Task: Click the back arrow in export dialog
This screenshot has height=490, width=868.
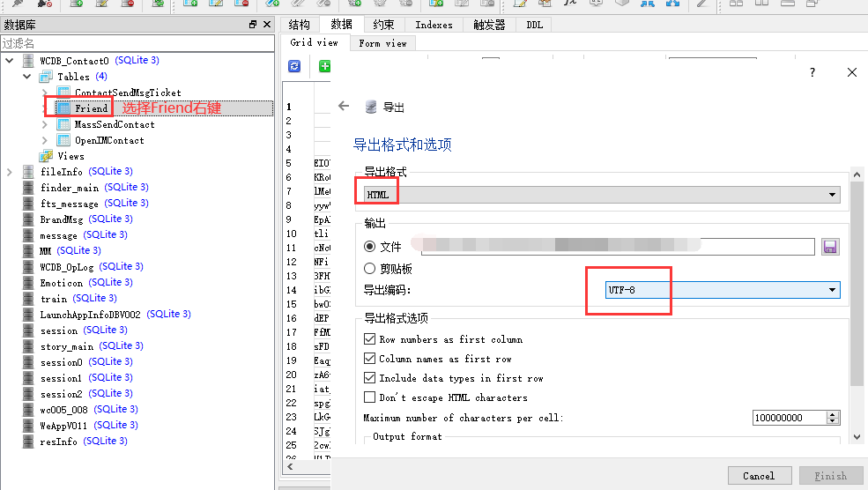Action: [344, 107]
